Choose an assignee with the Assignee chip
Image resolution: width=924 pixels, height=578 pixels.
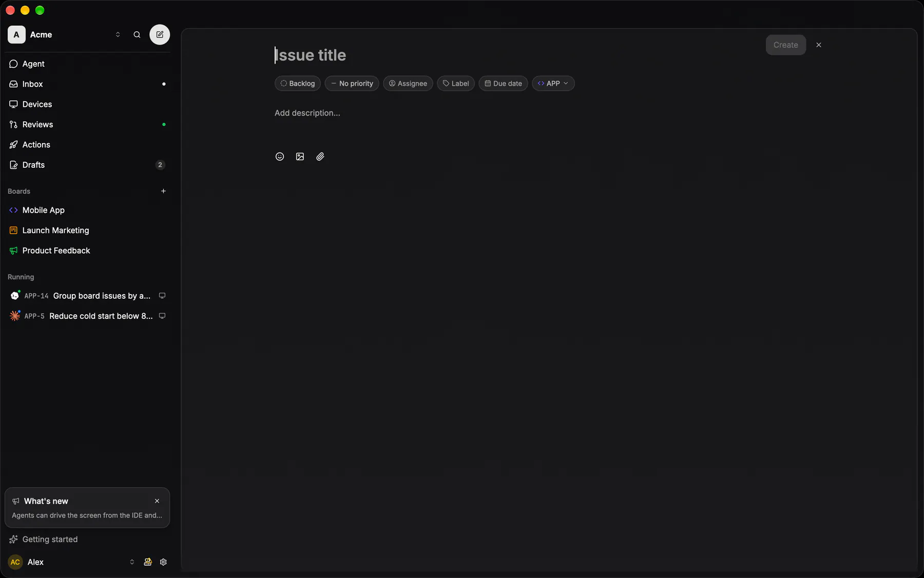tap(408, 84)
